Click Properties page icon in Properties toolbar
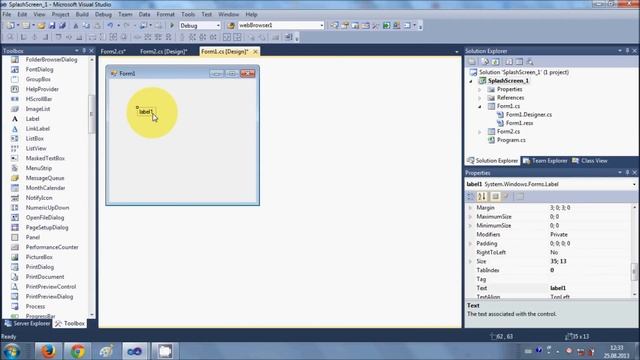 click(x=520, y=196)
